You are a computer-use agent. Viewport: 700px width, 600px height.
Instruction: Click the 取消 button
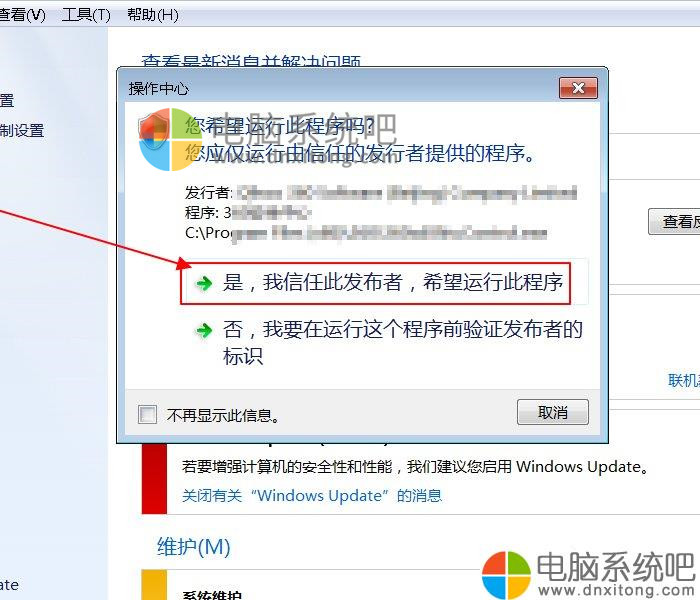553,412
